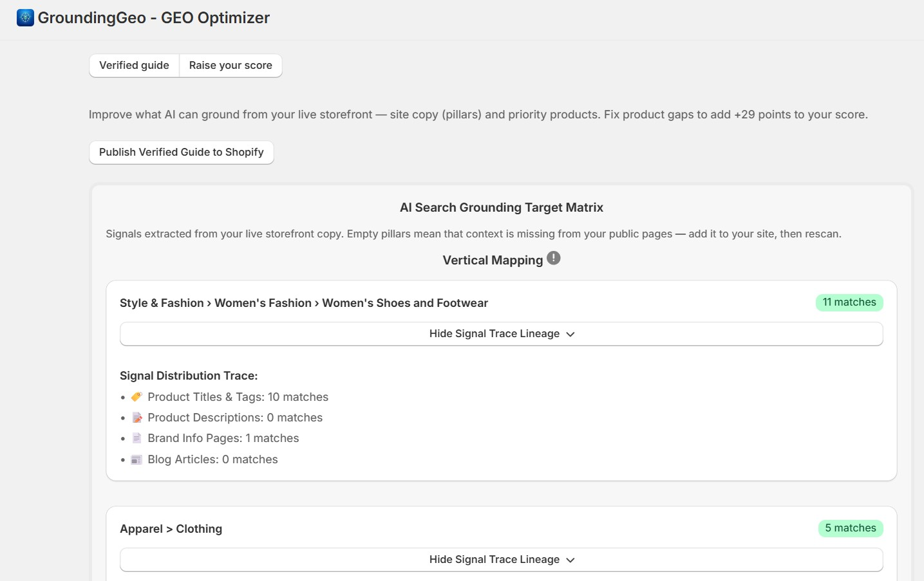Image resolution: width=924 pixels, height=581 pixels.
Task: Click the AI Search Grounding Target Matrix heading
Action: click(x=502, y=208)
